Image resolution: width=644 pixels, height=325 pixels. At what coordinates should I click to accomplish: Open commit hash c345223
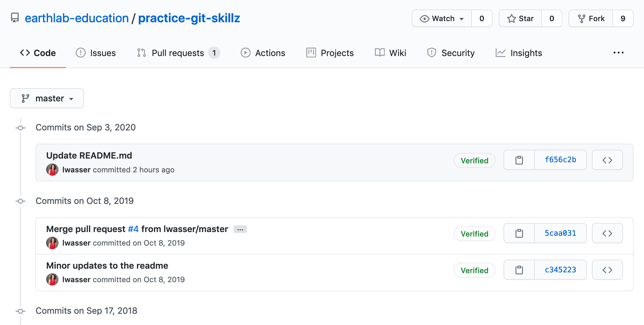(560, 270)
